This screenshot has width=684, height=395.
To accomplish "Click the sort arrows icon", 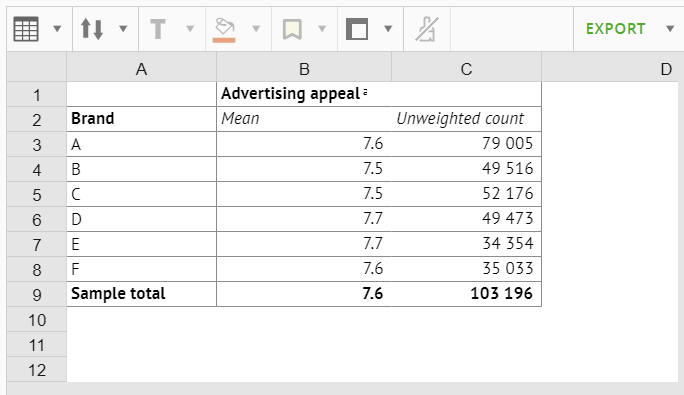I will pos(92,29).
